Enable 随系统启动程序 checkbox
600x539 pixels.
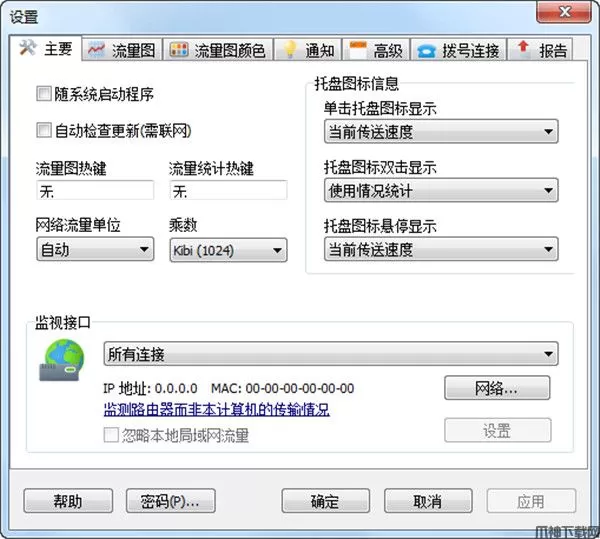click(44, 94)
